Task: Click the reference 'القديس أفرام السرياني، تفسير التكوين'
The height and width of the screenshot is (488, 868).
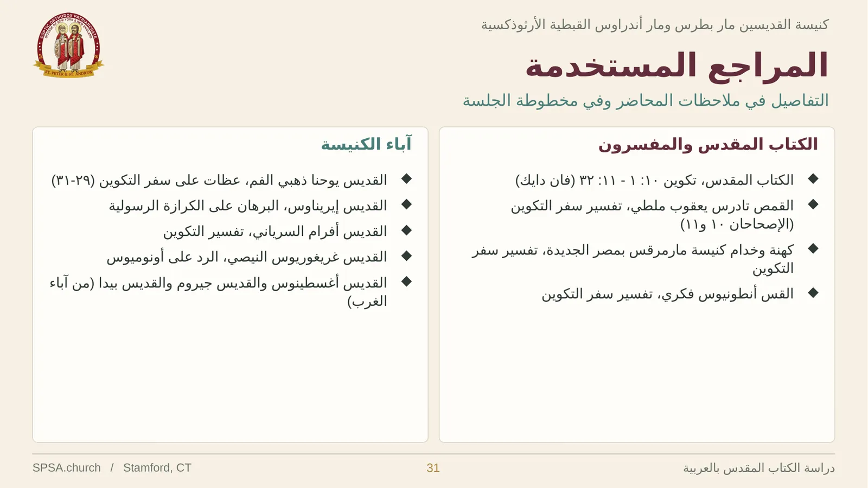Action: 275,232
